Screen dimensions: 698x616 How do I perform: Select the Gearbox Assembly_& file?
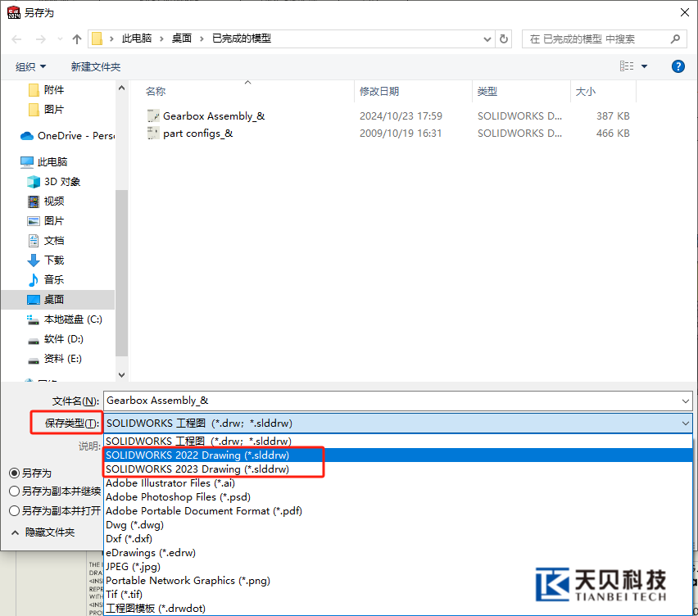214,116
